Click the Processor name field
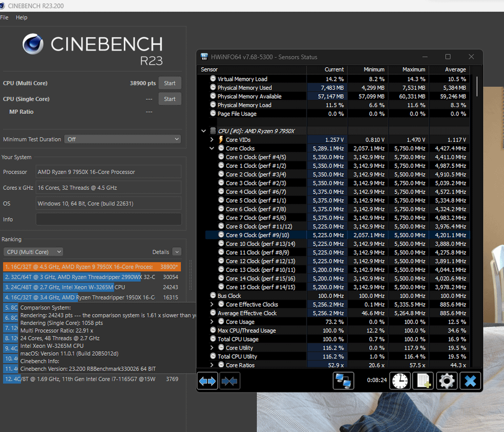 (x=109, y=172)
